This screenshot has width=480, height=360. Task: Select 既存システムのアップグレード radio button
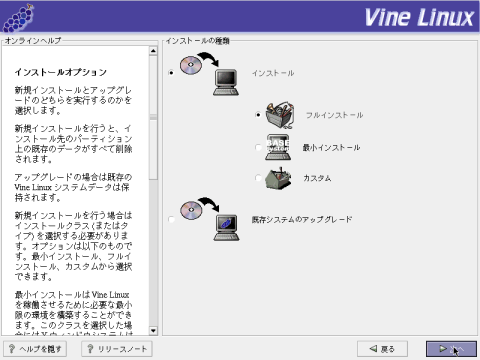(x=171, y=219)
